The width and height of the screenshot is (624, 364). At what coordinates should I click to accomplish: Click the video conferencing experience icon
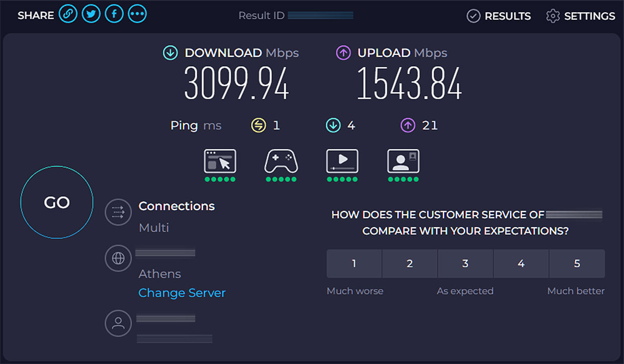point(403,162)
